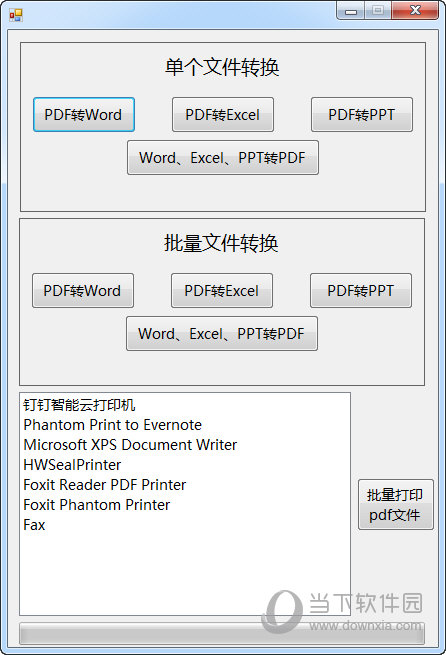Click PDF转Excel in single file conversion

tap(223, 115)
